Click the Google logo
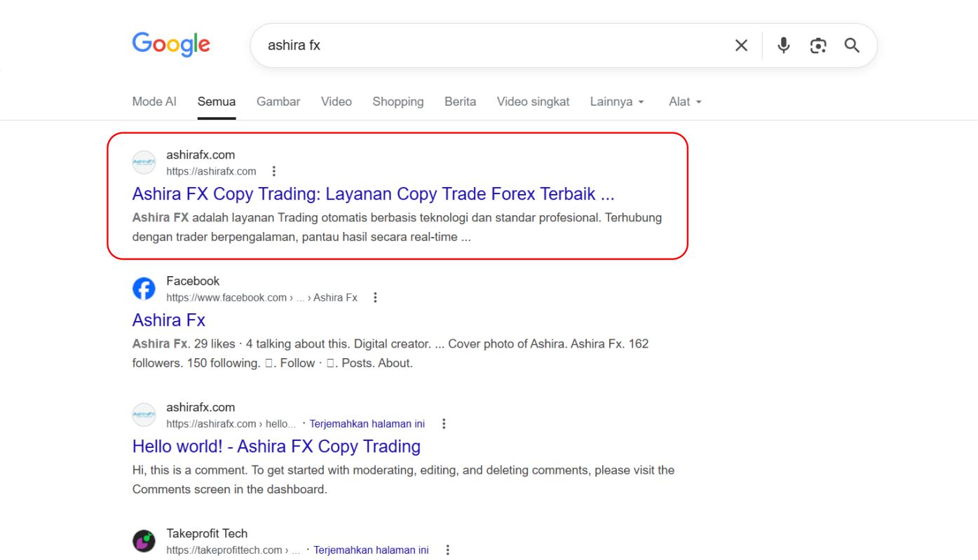The image size is (978, 560). (170, 44)
